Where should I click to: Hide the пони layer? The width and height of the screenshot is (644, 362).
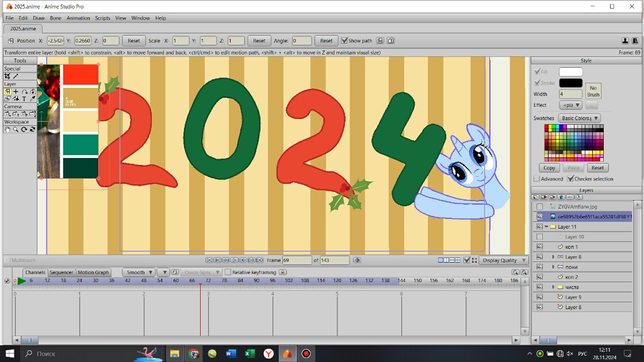pos(540,267)
